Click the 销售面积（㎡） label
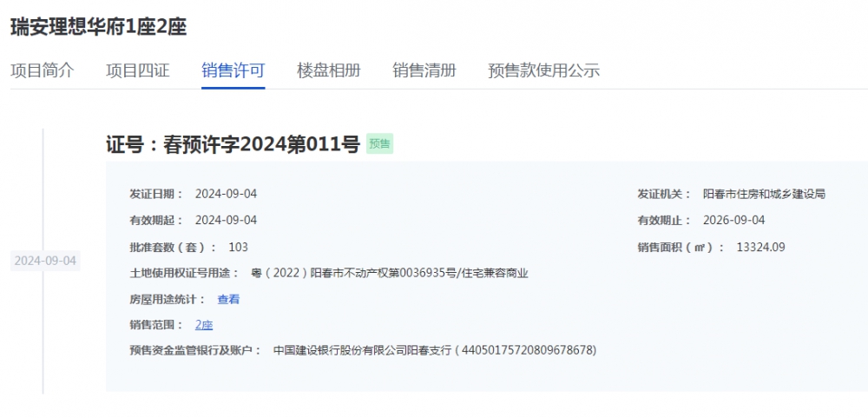 681,248
